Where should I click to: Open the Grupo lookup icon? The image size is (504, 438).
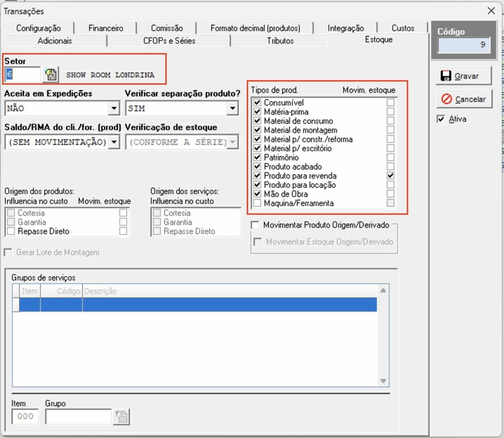pyautogui.click(x=122, y=417)
